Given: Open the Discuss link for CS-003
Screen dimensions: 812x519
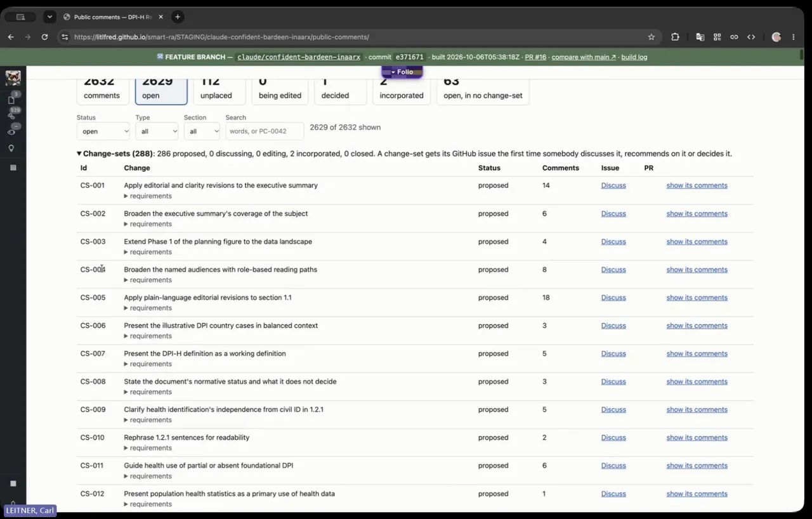Looking at the screenshot, I should (x=613, y=242).
